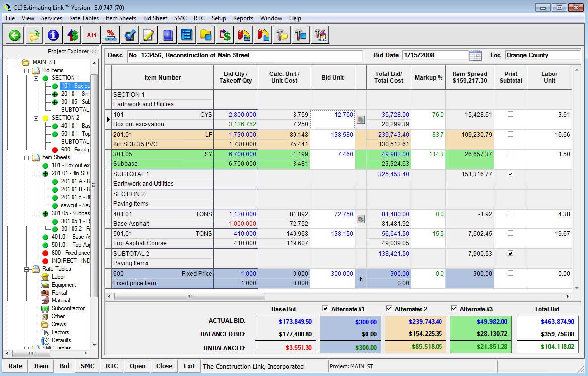Click the green back arrow toolbar icon
Image resolution: width=588 pixels, height=376 pixels.
[14, 35]
